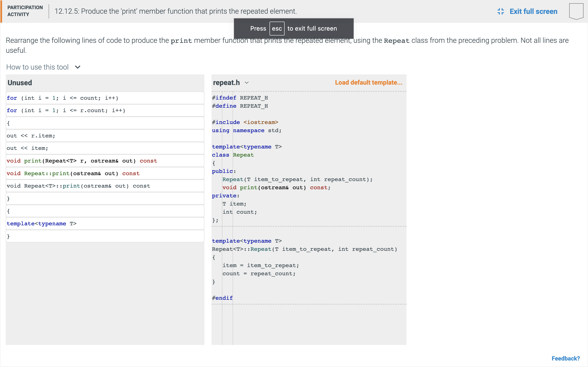This screenshot has height=367, width=588.
Task: Select the 'for ... i <= count' code block
Action: 105,98
